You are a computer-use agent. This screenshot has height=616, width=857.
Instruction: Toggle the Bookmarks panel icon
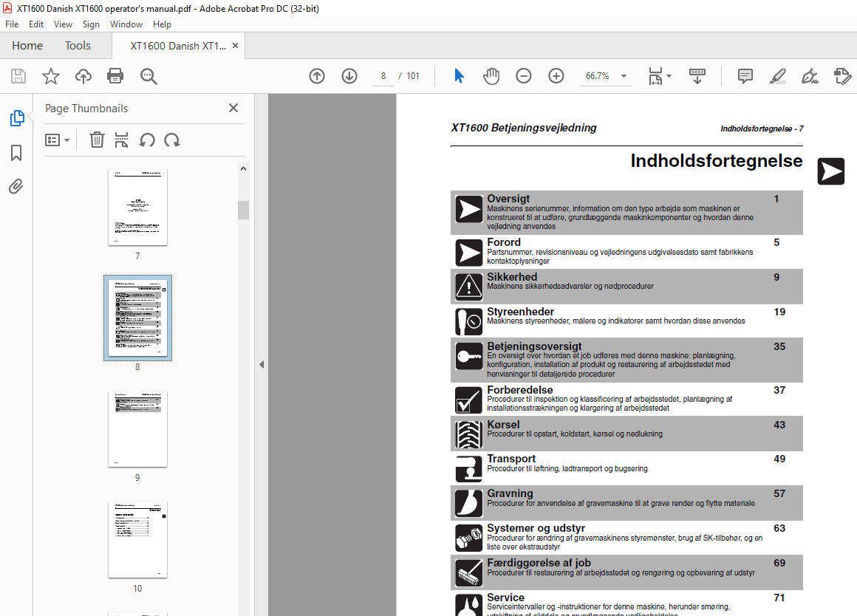16,153
